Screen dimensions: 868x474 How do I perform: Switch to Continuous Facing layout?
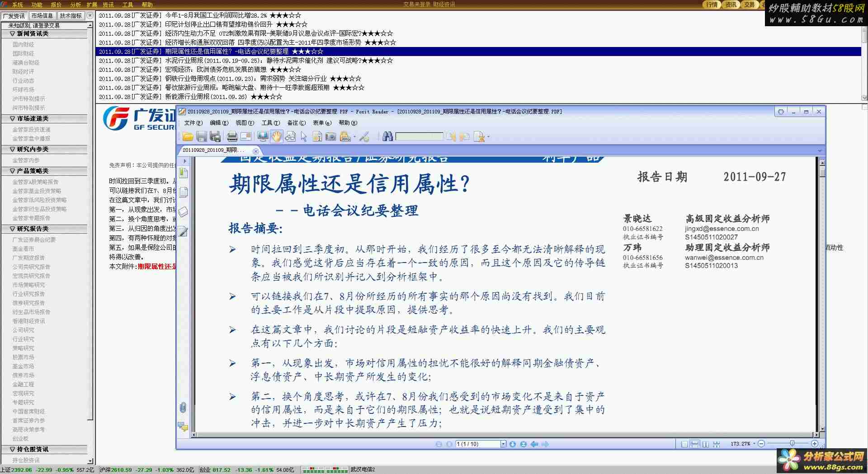click(x=717, y=444)
